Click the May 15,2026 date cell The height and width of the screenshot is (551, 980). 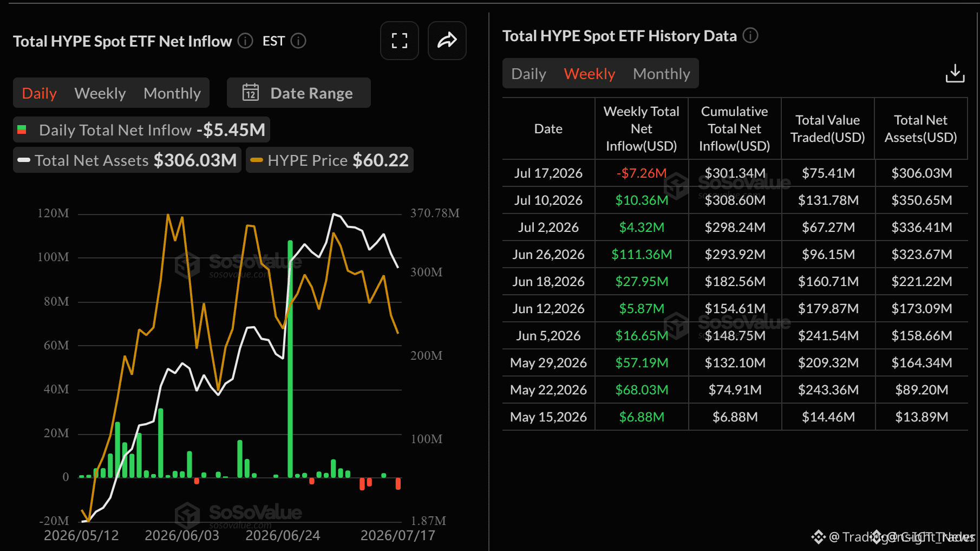(x=548, y=417)
